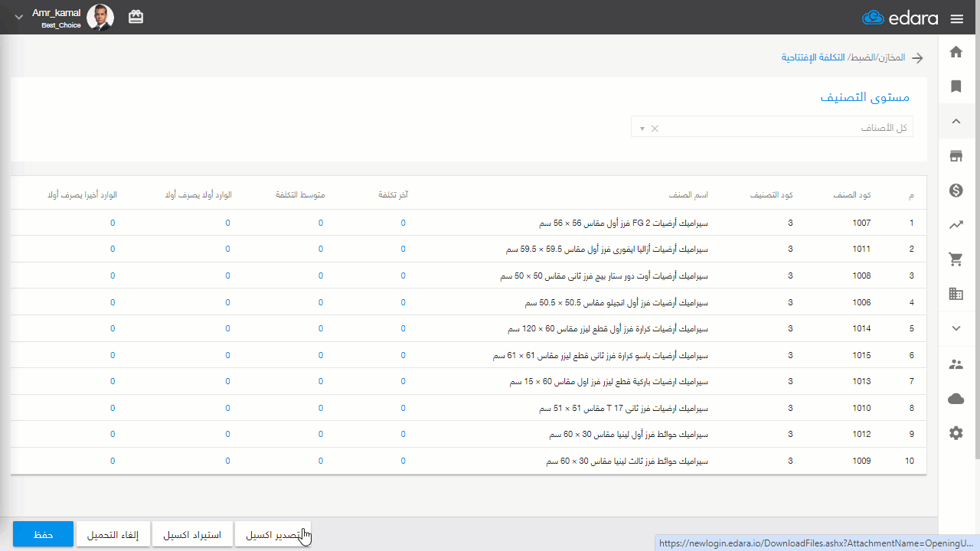Open the shopping cart sidebar icon

pyautogui.click(x=955, y=259)
